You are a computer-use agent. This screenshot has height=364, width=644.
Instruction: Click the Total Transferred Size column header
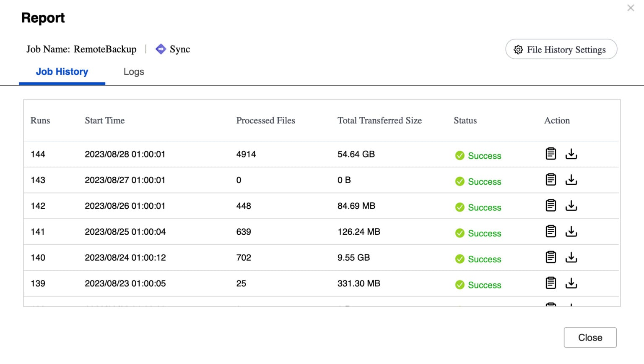pyautogui.click(x=380, y=120)
